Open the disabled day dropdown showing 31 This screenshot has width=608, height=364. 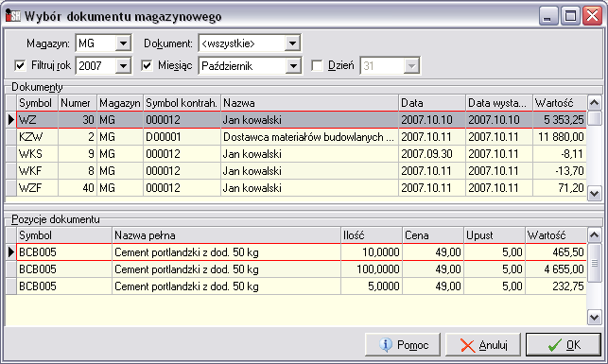point(411,65)
